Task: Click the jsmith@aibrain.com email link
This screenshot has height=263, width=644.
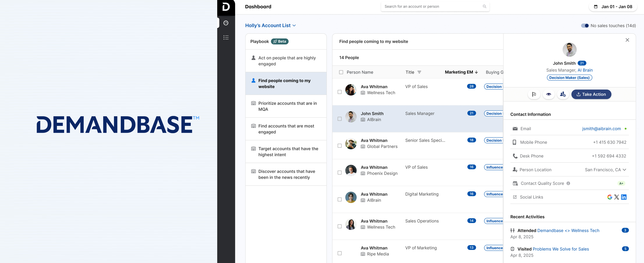Action: pyautogui.click(x=601, y=129)
